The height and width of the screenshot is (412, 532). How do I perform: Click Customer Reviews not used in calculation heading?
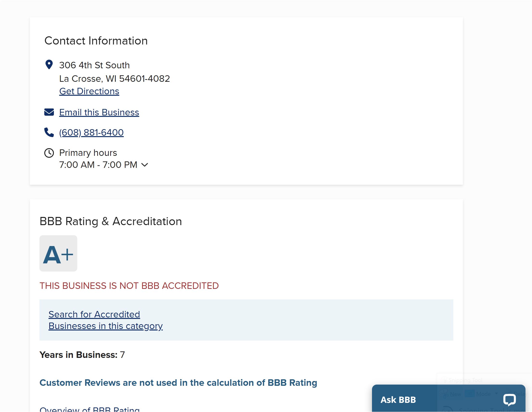[x=178, y=383]
